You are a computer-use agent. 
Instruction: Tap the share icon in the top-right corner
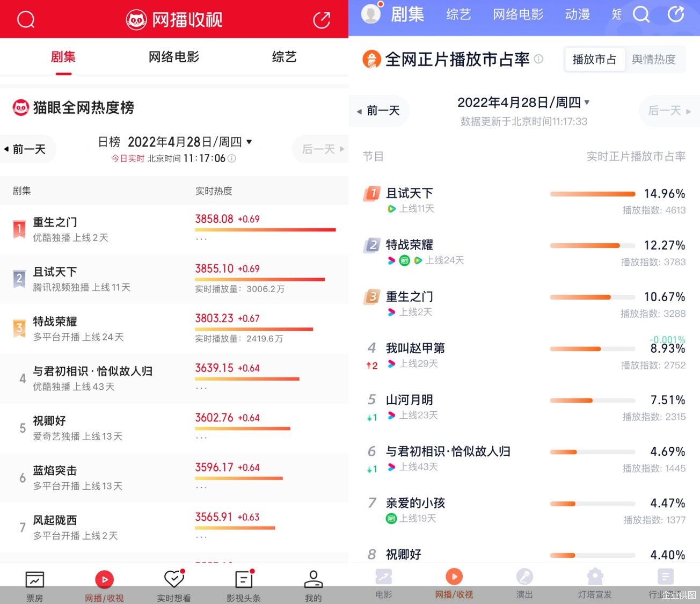[x=322, y=19]
